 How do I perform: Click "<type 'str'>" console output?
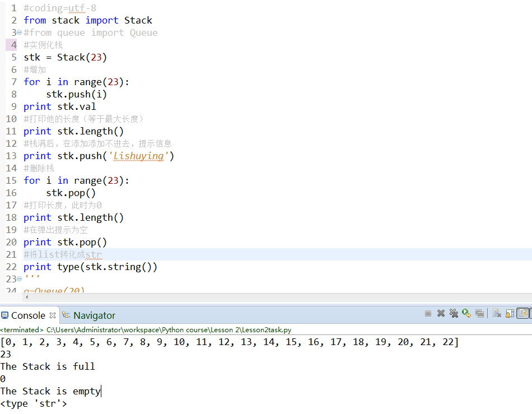[34, 403]
